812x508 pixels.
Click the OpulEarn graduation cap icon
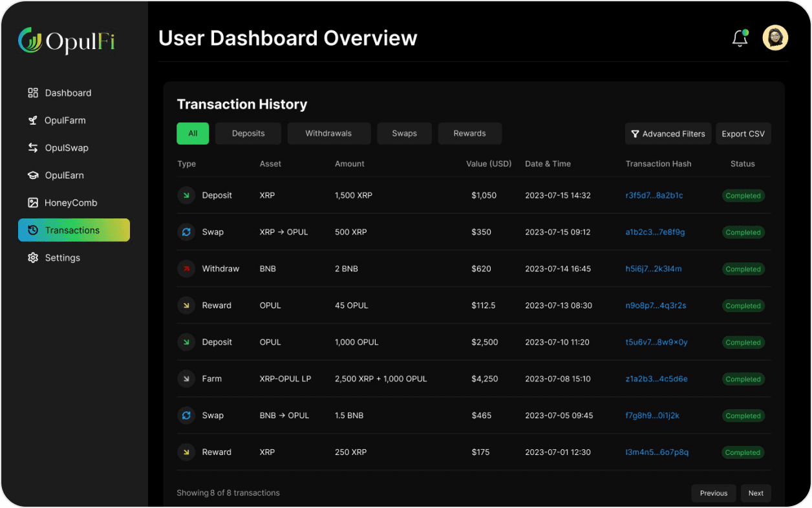33,175
